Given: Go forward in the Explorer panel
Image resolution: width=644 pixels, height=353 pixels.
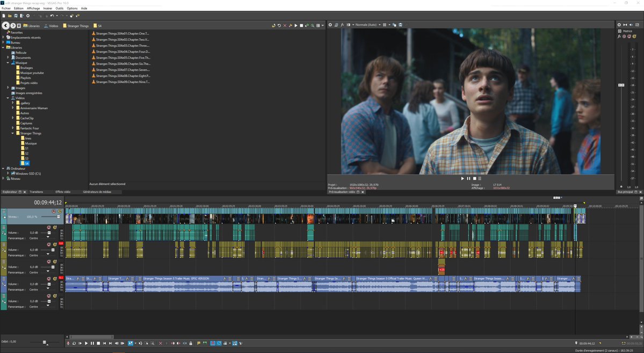Looking at the screenshot, I should [13, 25].
